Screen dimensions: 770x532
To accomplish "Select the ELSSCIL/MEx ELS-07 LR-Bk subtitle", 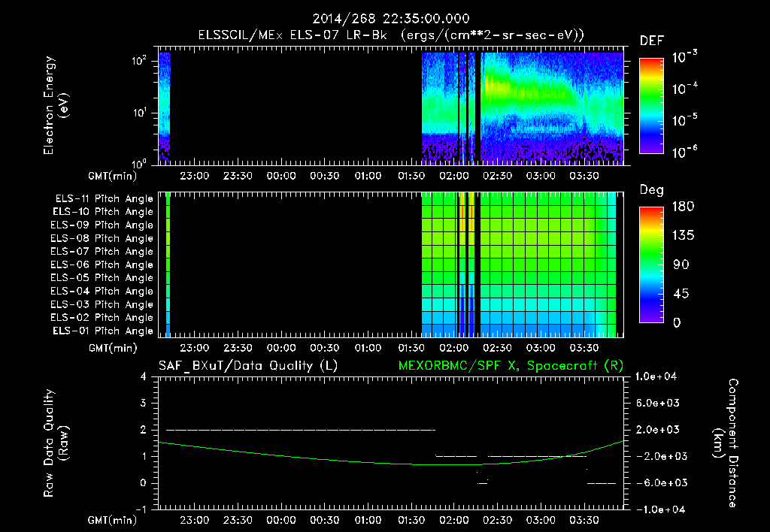I will (293, 35).
